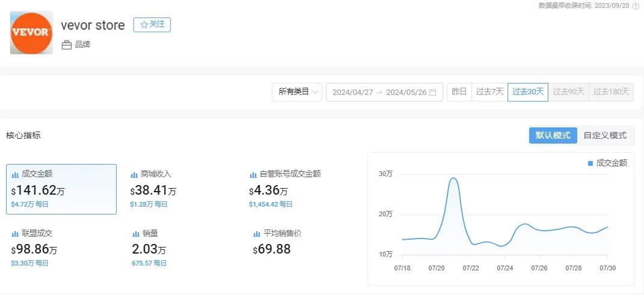The image size is (644, 295).
Task: Select the 过去30天 time range
Action: pyautogui.click(x=528, y=92)
